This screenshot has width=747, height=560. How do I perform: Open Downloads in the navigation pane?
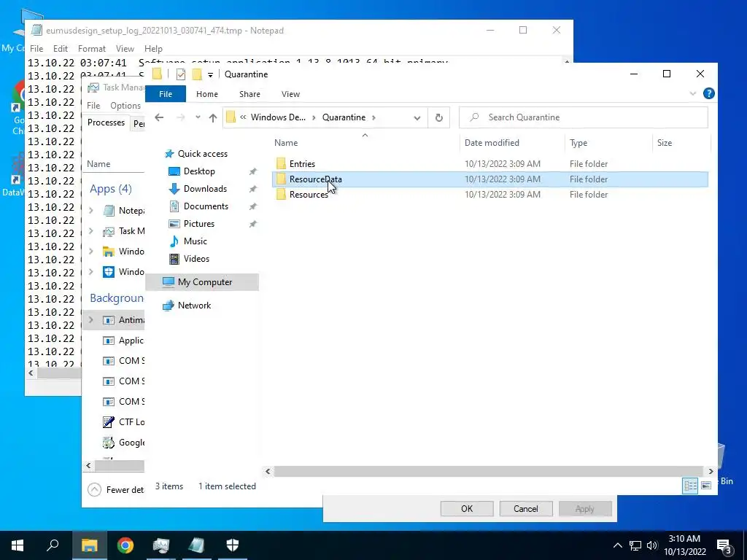coord(205,189)
